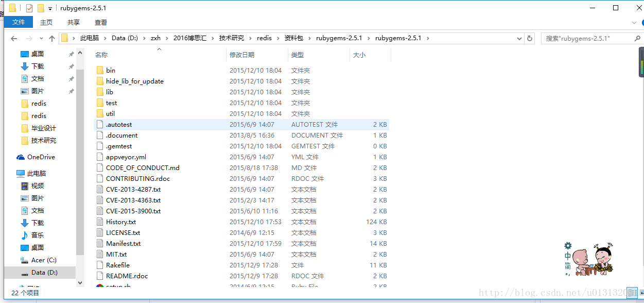Click the LICENSE.txt text file icon

[100, 232]
